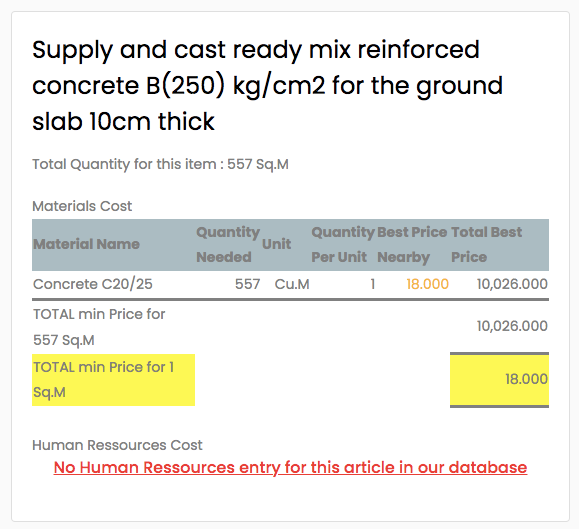Click the 10,026.000 total for 557 Sq.M
This screenshot has width=579, height=529.
pyautogui.click(x=512, y=326)
